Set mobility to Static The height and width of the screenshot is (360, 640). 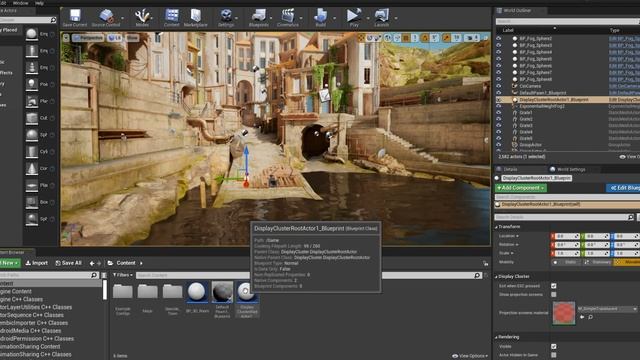(567, 262)
